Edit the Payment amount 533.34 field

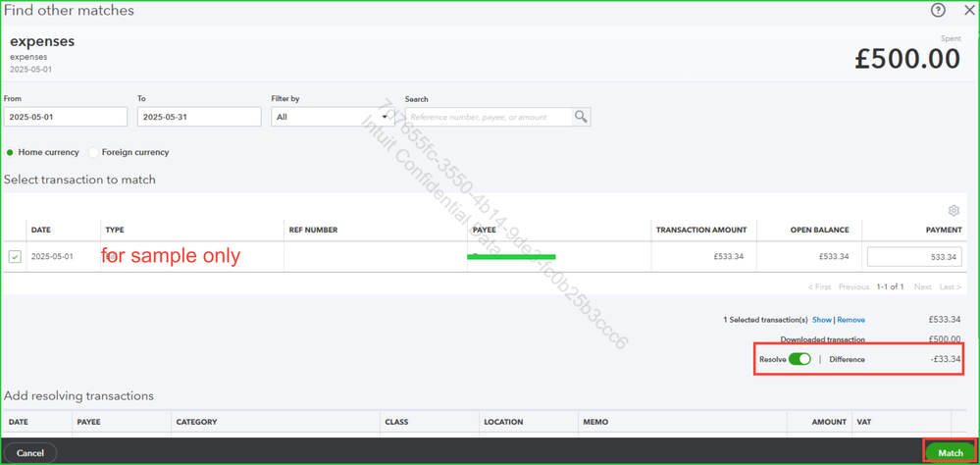pos(914,257)
